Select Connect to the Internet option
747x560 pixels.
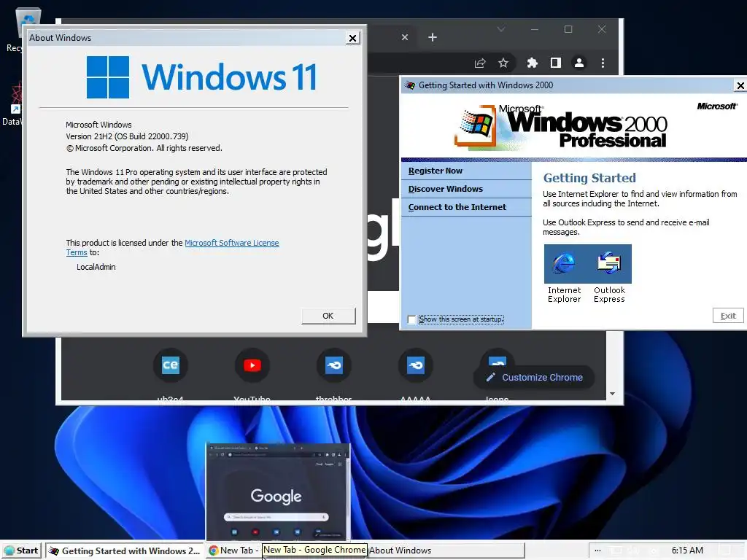coord(457,207)
